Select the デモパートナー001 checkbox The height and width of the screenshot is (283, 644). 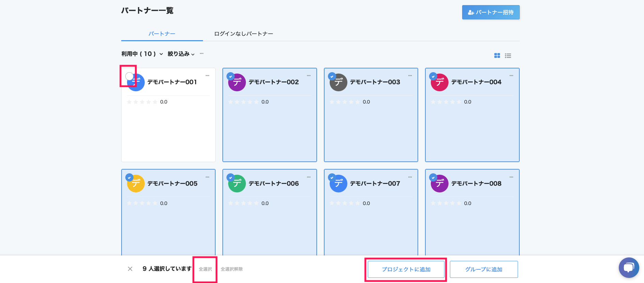[129, 76]
